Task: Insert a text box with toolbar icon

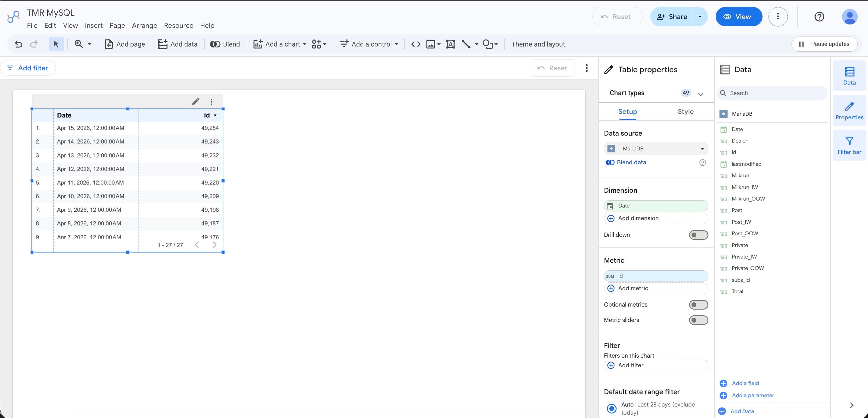Action: tap(450, 44)
